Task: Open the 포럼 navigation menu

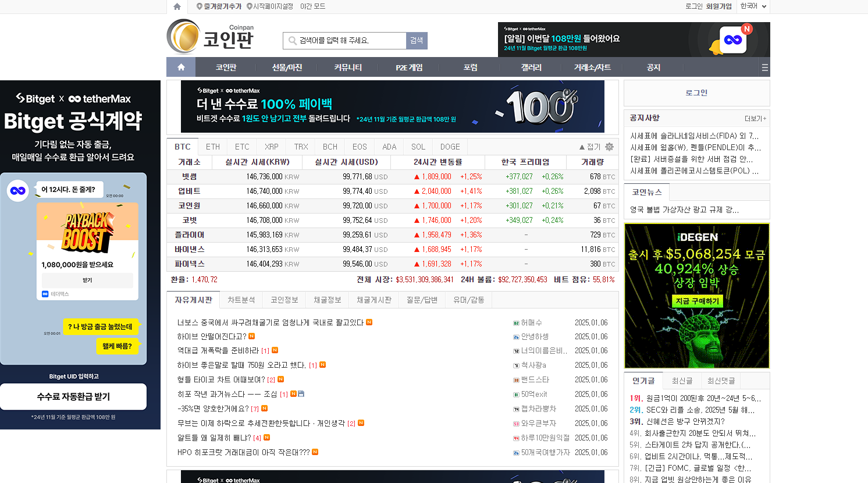Action: point(470,68)
